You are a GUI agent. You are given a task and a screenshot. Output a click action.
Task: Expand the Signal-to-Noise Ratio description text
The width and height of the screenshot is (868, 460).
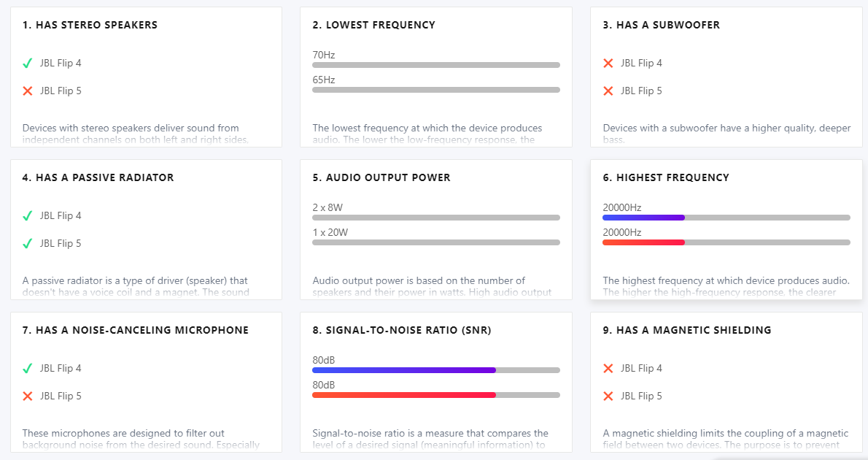(430, 439)
